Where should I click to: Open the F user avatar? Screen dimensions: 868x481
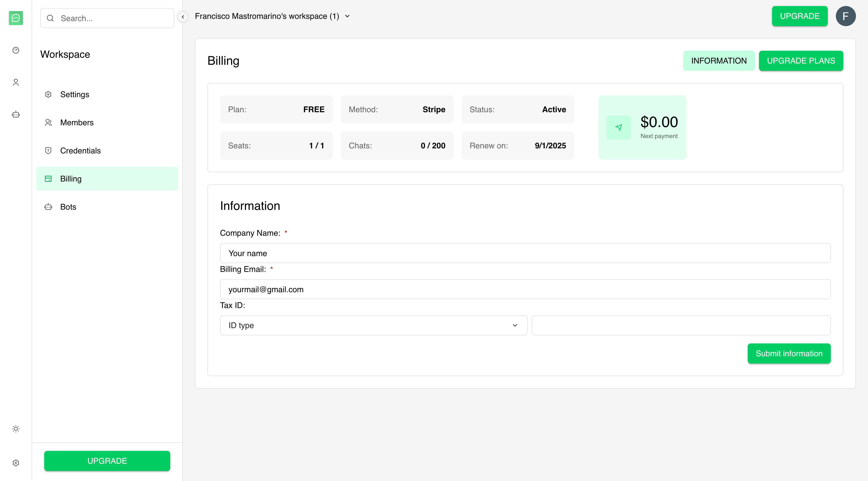tap(845, 16)
